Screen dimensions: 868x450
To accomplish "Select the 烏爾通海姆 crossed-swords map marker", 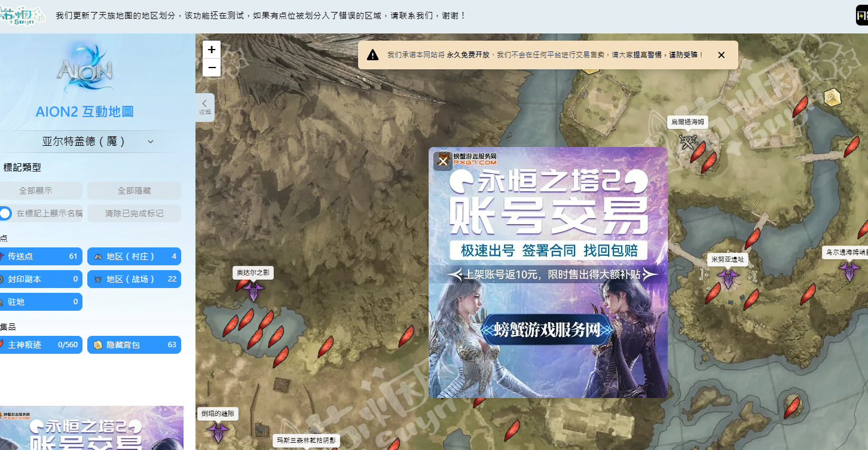I will click(x=688, y=142).
